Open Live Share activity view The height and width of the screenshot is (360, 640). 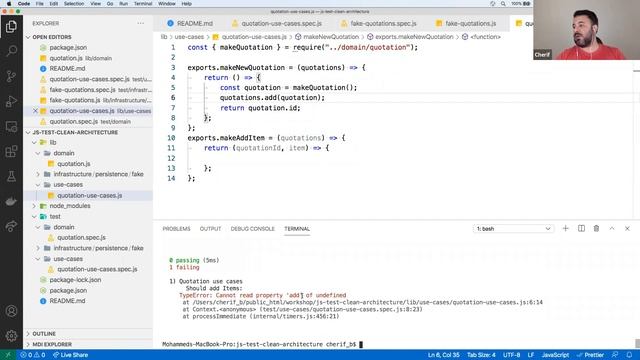tap(11, 226)
